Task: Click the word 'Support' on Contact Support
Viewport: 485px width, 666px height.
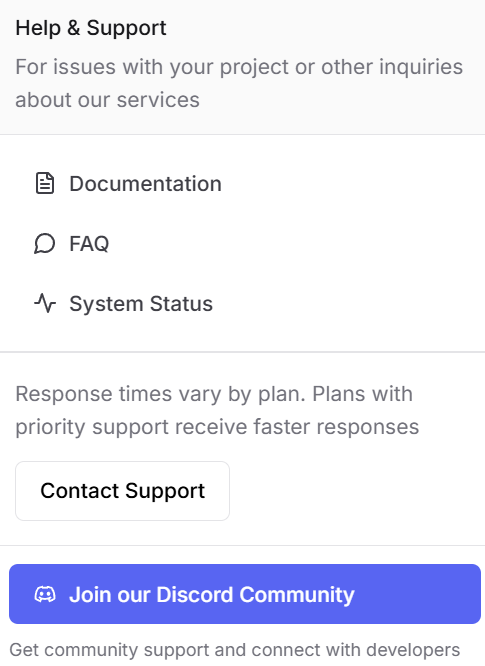Action: [165, 491]
